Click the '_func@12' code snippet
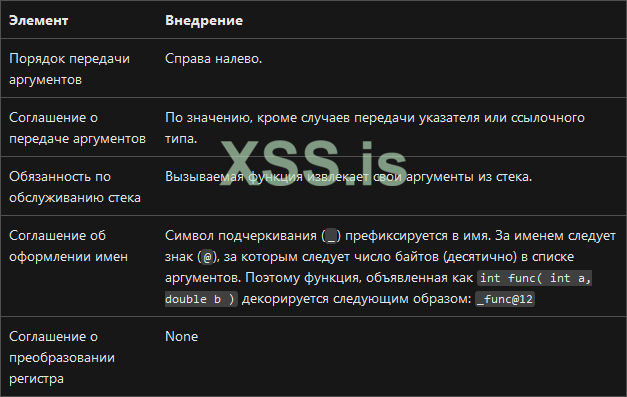Viewport: 627px width, 397px height. 505,299
